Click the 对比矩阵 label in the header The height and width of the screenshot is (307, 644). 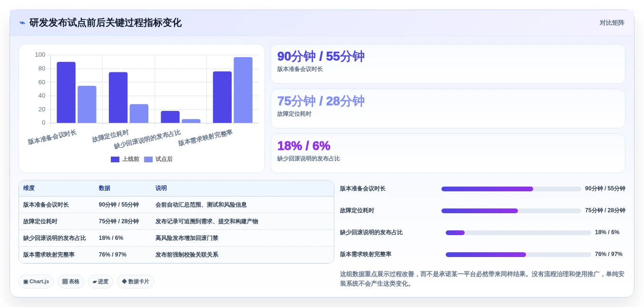pyautogui.click(x=612, y=23)
